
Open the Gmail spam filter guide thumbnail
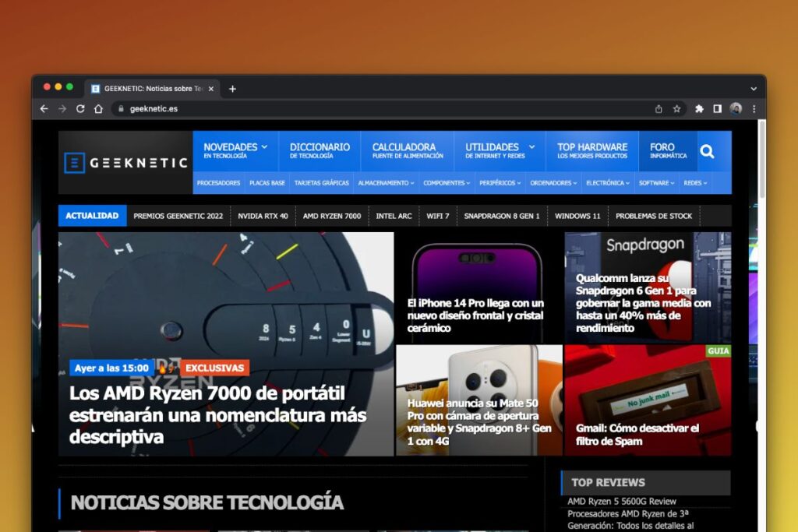point(648,400)
